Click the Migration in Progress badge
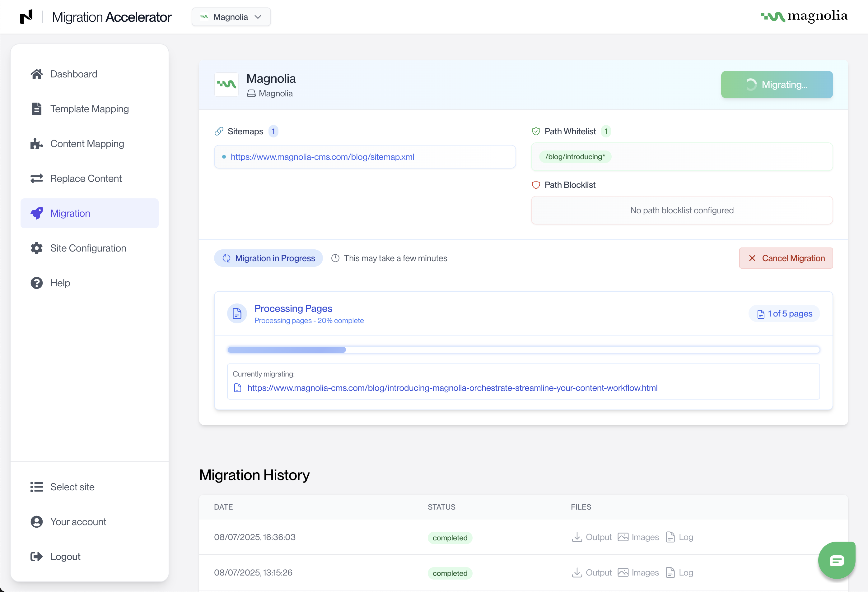Viewport: 868px width, 592px height. point(268,258)
